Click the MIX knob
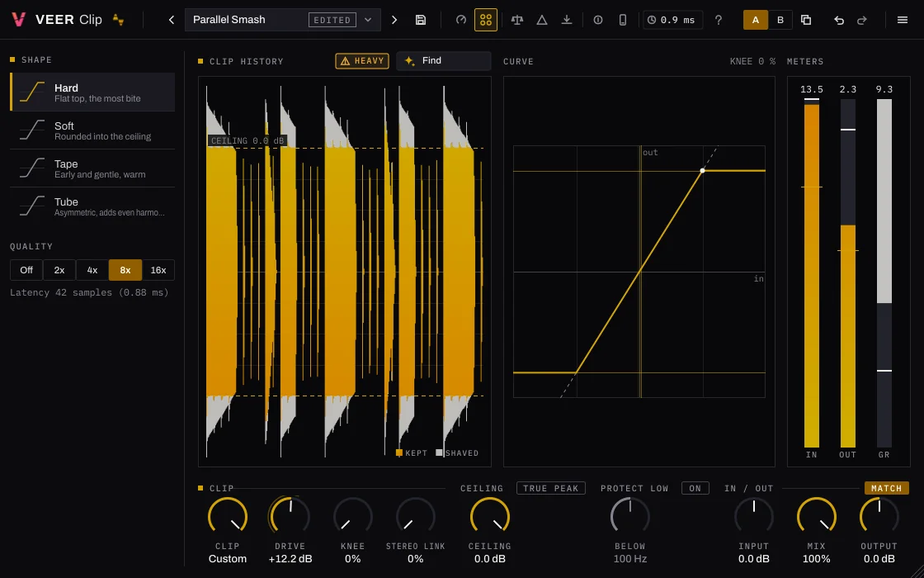 817,517
